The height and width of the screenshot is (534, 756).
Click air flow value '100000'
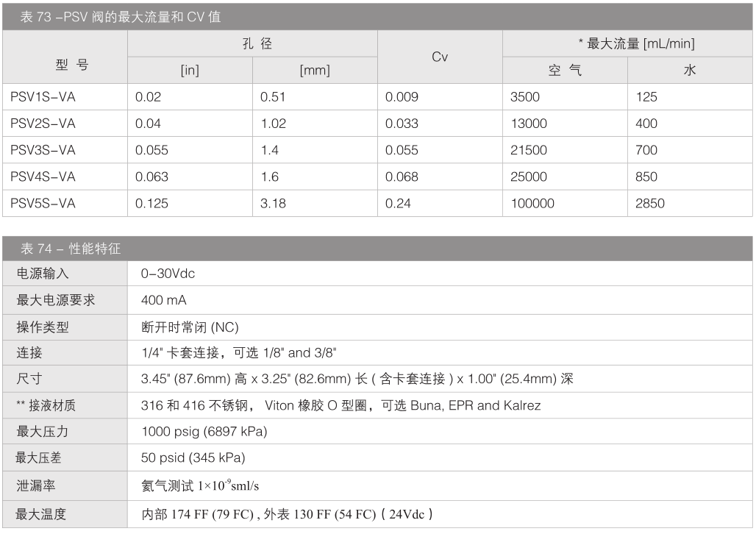[532, 203]
